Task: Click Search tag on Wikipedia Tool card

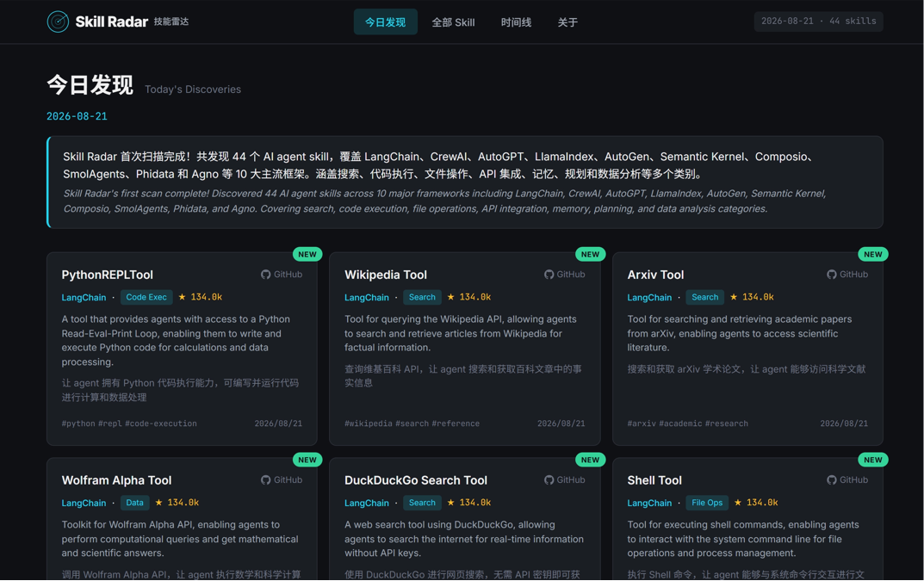Action: pos(423,297)
